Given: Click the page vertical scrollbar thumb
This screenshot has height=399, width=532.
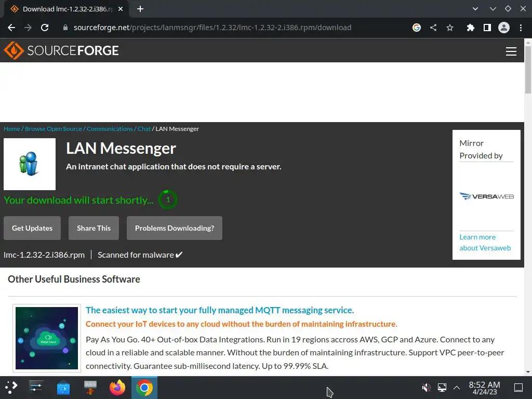Looking at the screenshot, I should (x=528, y=70).
